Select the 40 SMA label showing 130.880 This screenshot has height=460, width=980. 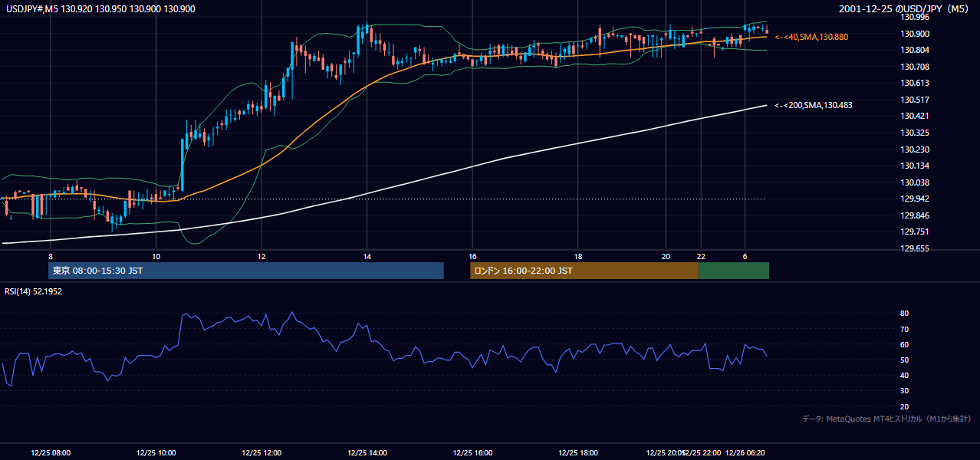811,37
